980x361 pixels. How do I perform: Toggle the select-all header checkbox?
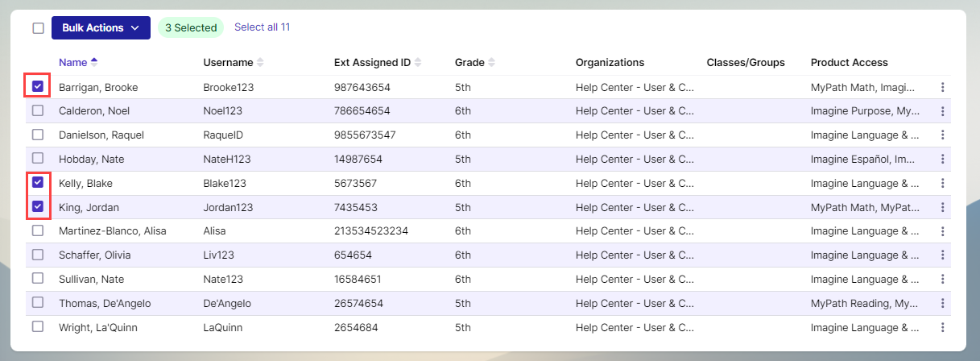[x=38, y=28]
